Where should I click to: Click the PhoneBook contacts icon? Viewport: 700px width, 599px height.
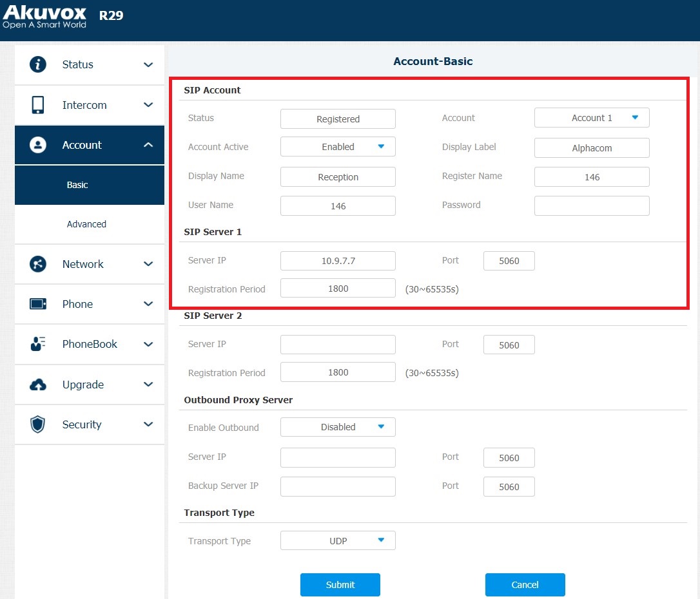pyautogui.click(x=38, y=344)
